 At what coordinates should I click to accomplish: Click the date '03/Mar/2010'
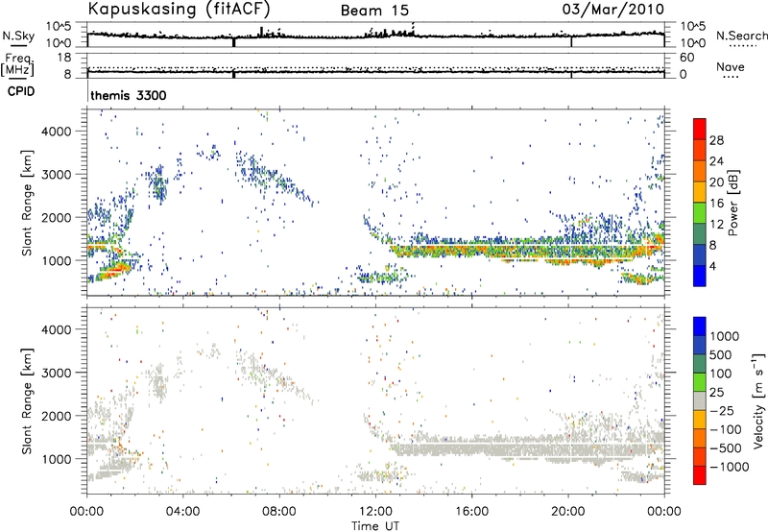click(613, 10)
